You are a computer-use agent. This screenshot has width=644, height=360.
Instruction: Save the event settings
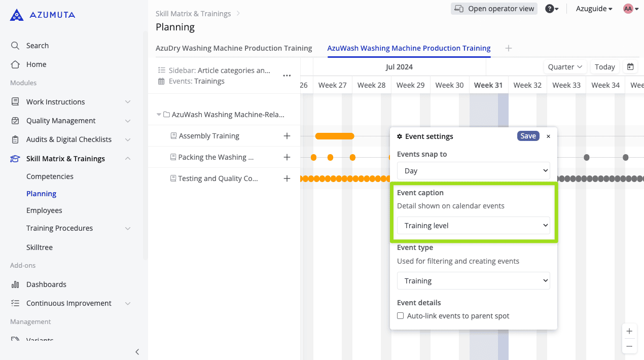tap(528, 136)
